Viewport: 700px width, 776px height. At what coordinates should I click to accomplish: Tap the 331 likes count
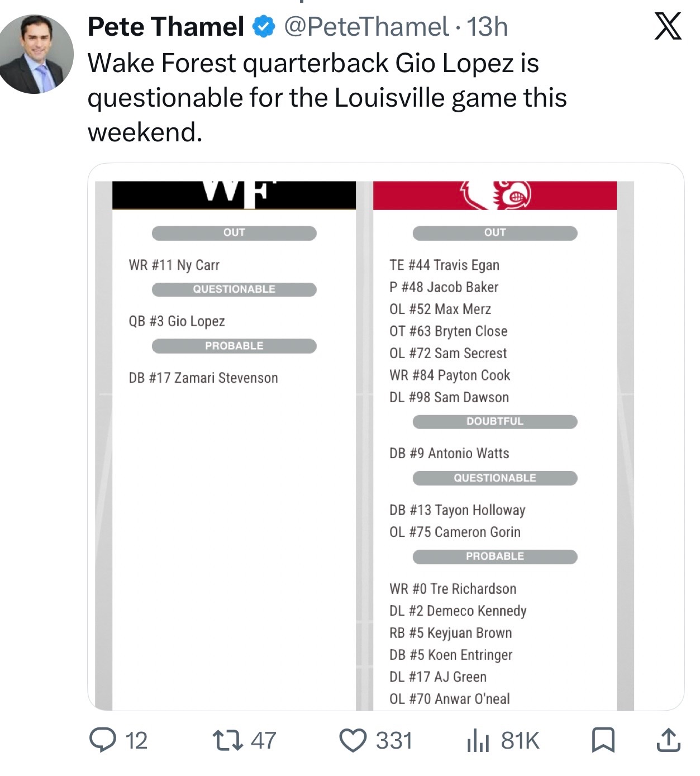(x=394, y=741)
